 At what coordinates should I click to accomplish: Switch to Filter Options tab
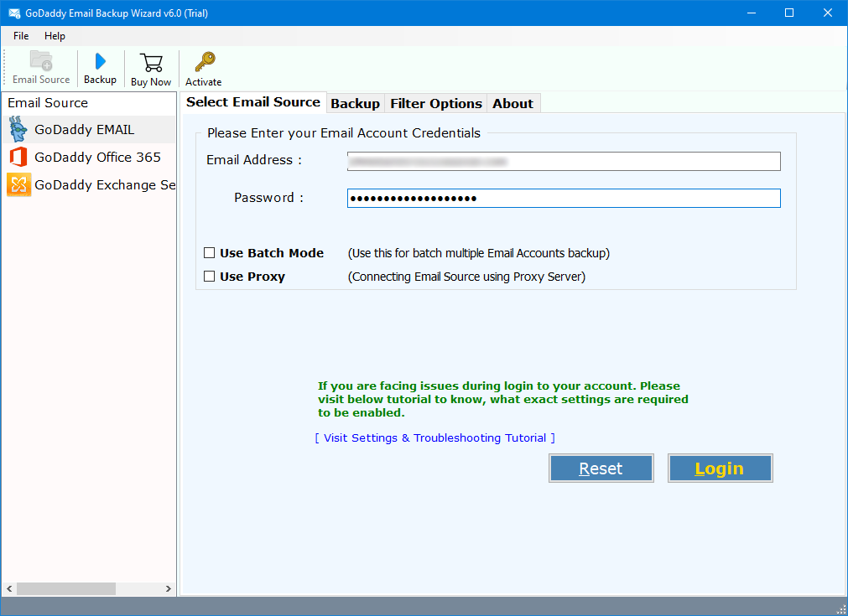(436, 103)
